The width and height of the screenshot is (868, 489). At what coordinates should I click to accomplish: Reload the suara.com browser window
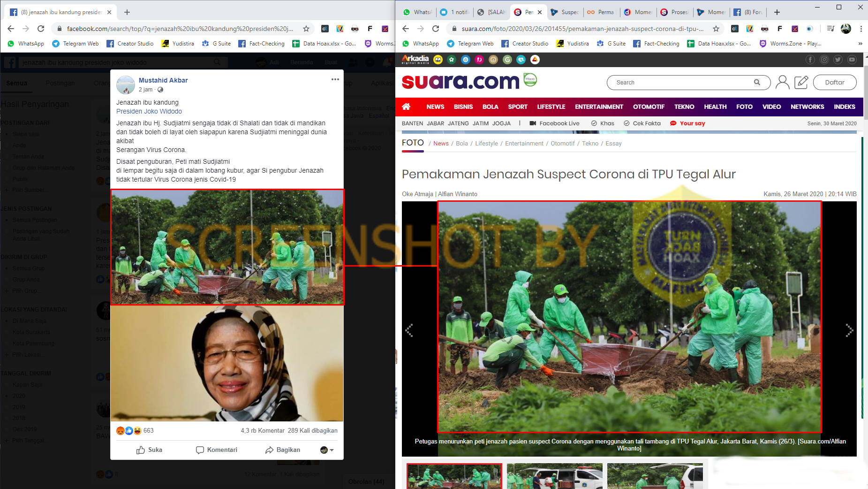(436, 29)
